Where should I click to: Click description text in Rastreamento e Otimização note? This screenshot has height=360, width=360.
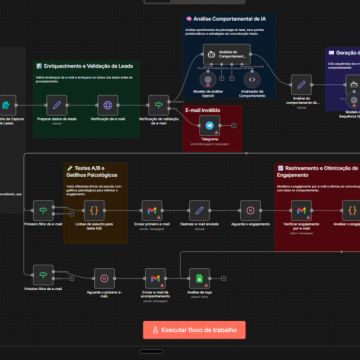click(x=318, y=188)
